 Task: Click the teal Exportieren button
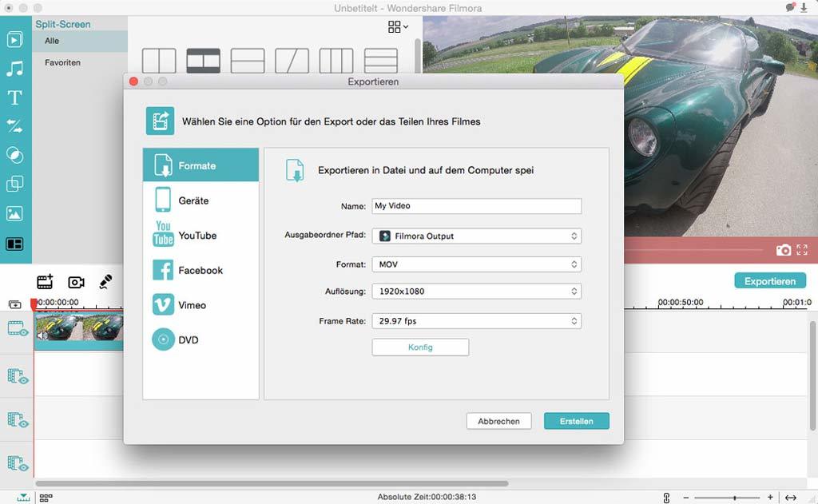pos(770,280)
